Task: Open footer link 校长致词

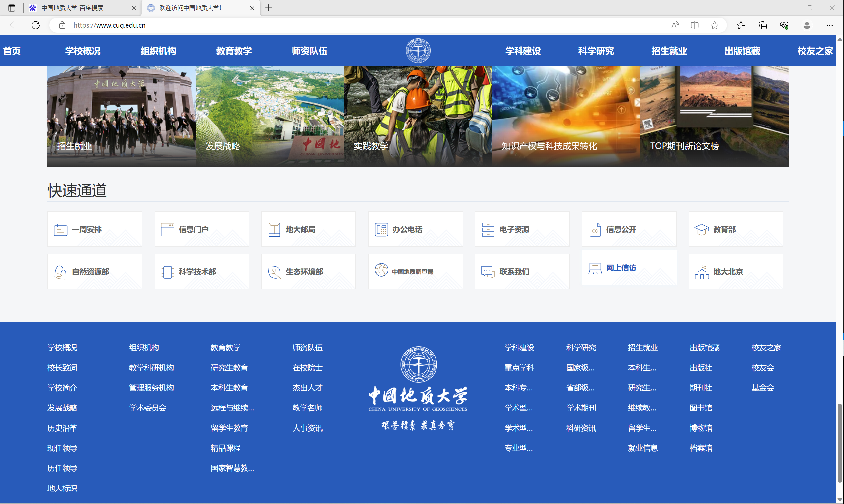Action: pyautogui.click(x=63, y=368)
